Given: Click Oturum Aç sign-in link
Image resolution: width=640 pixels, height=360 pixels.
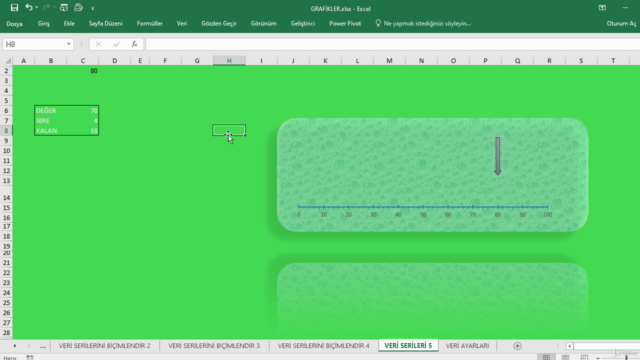Looking at the screenshot, I should (621, 24).
